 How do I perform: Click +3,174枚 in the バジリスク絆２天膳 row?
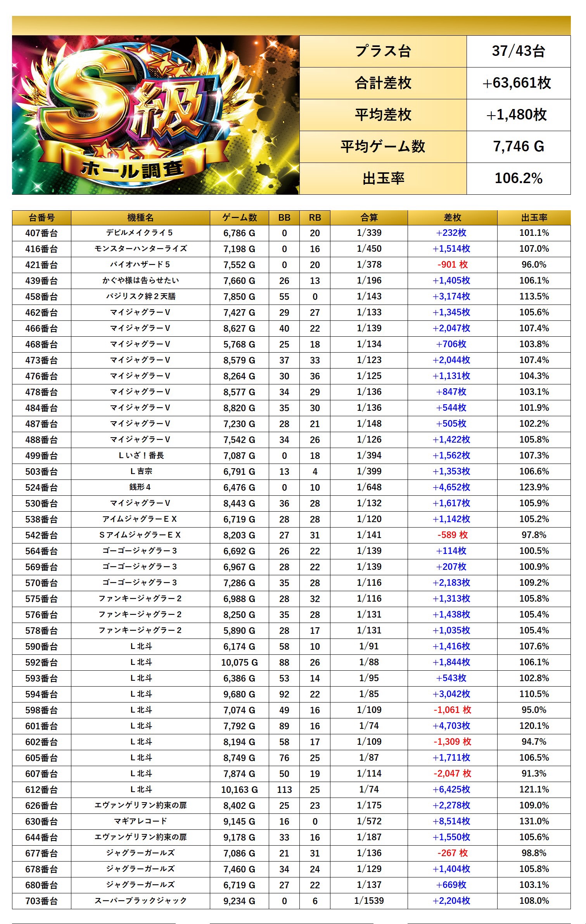pos(452,296)
